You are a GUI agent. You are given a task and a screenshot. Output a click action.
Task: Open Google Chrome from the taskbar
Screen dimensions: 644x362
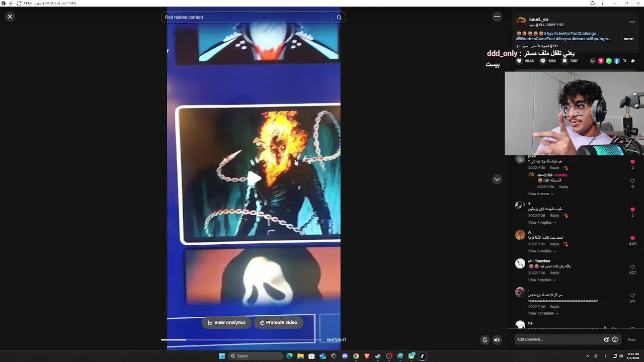click(356, 356)
